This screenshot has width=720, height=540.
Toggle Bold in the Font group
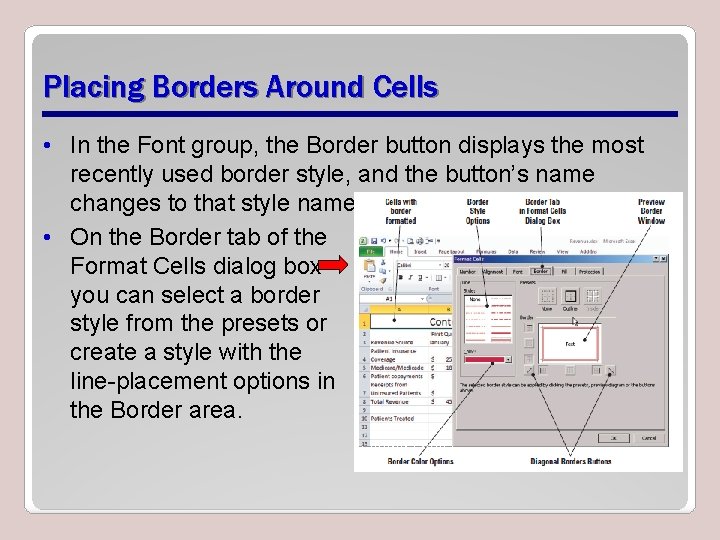(401, 277)
